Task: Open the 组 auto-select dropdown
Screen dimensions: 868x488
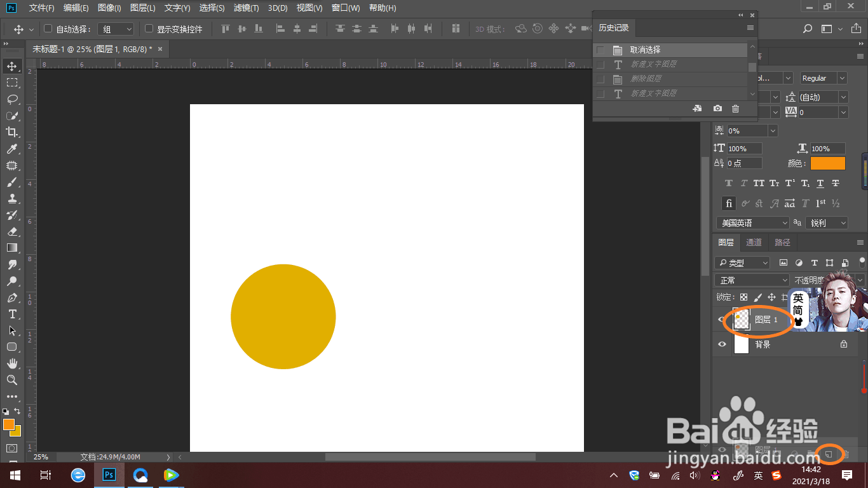Action: click(117, 29)
